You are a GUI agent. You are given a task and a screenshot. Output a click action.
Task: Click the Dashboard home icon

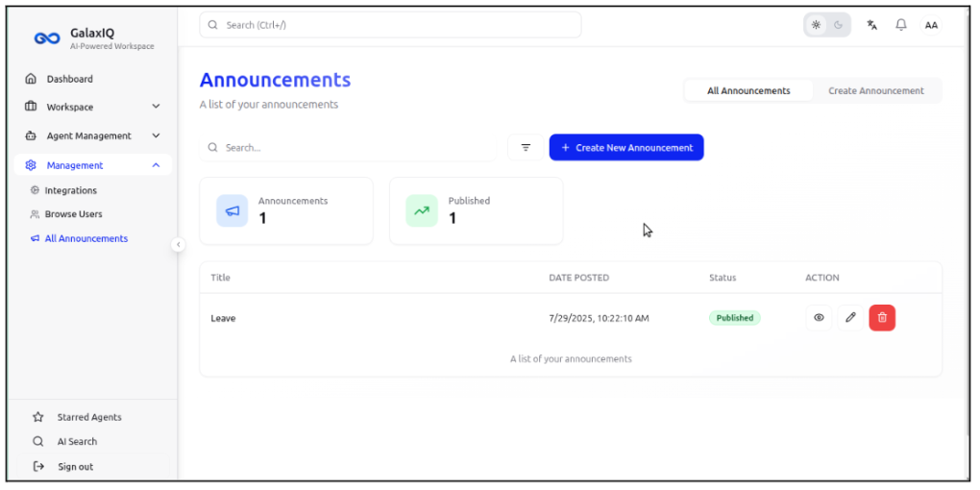click(31, 79)
